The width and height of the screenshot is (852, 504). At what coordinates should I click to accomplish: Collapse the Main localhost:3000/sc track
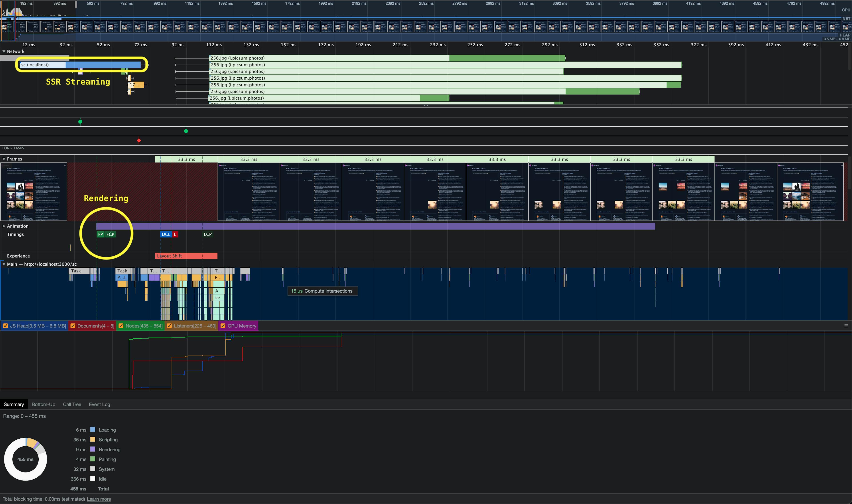(x=4, y=264)
